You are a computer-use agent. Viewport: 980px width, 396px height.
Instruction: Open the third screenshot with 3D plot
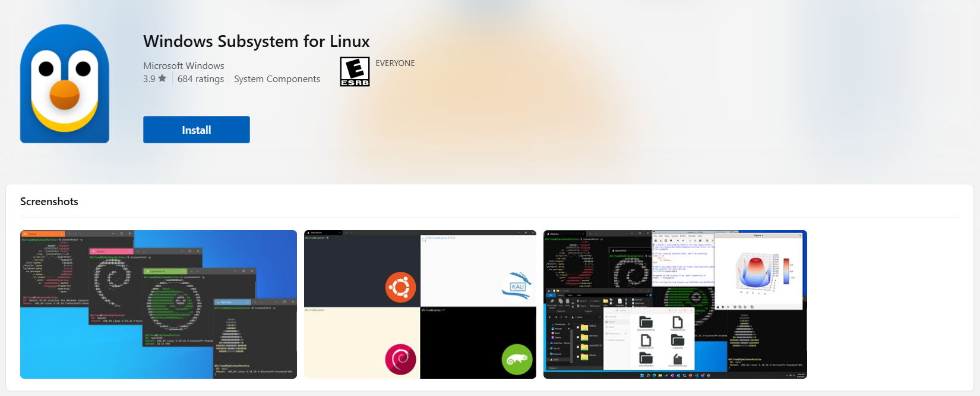tap(675, 304)
